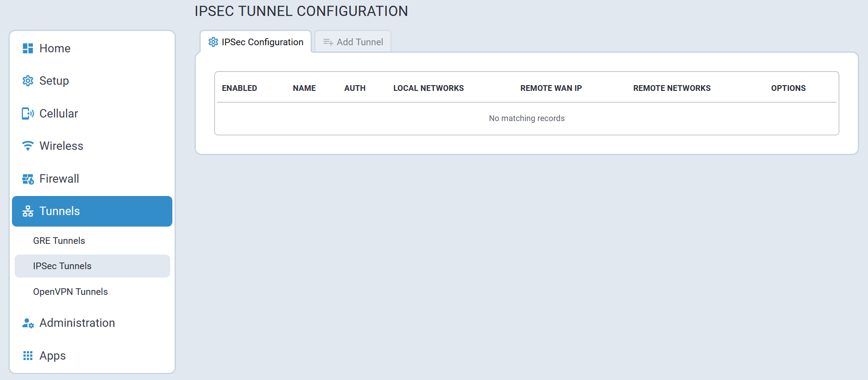Expand the Administration menu section

click(x=77, y=323)
